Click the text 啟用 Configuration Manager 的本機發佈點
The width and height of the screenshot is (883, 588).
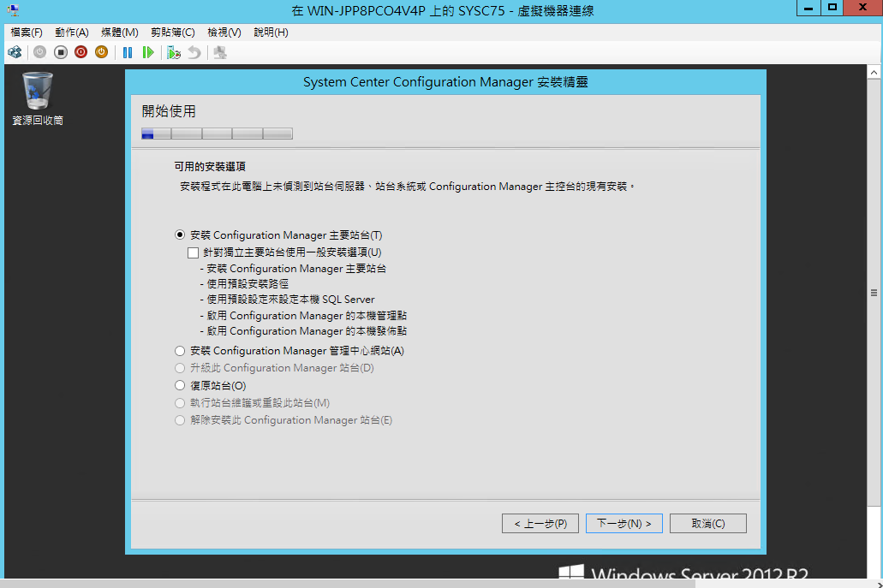(x=307, y=331)
